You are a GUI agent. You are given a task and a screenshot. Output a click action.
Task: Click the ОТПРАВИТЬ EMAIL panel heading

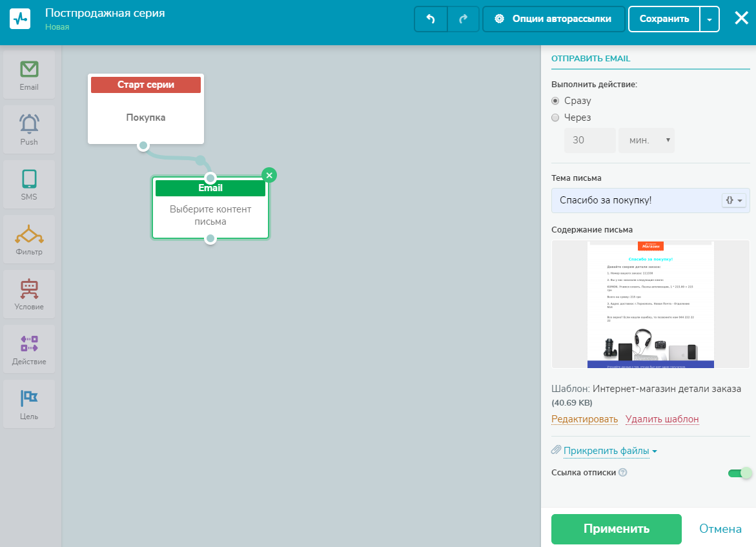(591, 58)
